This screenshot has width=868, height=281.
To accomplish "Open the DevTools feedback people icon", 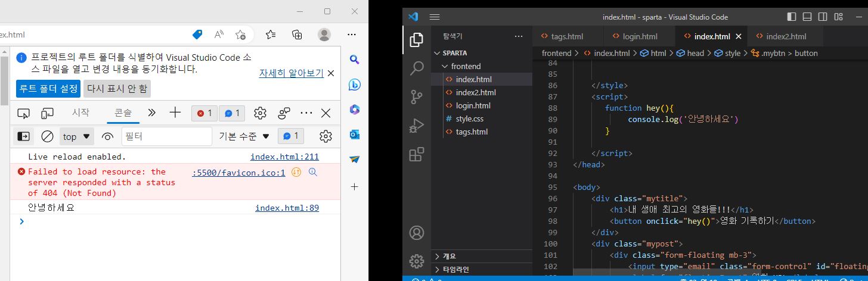I will (284, 113).
